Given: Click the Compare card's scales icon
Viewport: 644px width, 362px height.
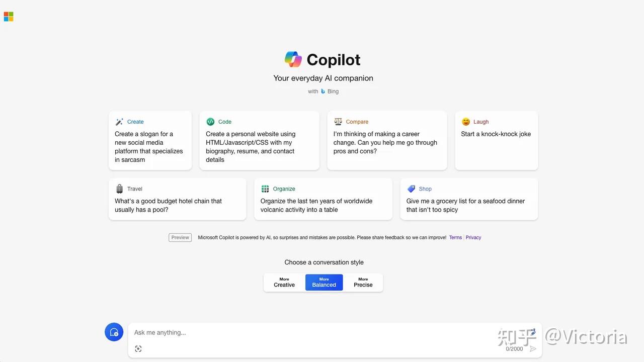Looking at the screenshot, I should coord(339,122).
